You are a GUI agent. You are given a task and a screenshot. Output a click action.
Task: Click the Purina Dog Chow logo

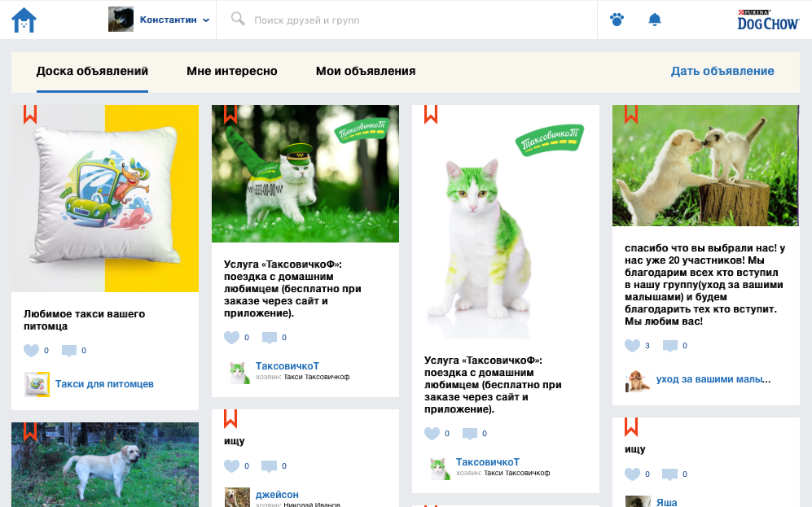pos(768,20)
